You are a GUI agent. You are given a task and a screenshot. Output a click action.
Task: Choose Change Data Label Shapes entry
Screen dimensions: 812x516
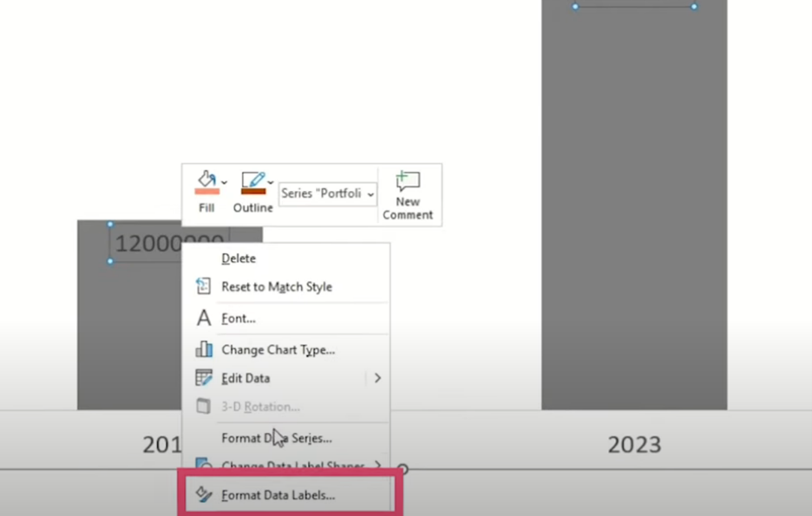pyautogui.click(x=291, y=467)
